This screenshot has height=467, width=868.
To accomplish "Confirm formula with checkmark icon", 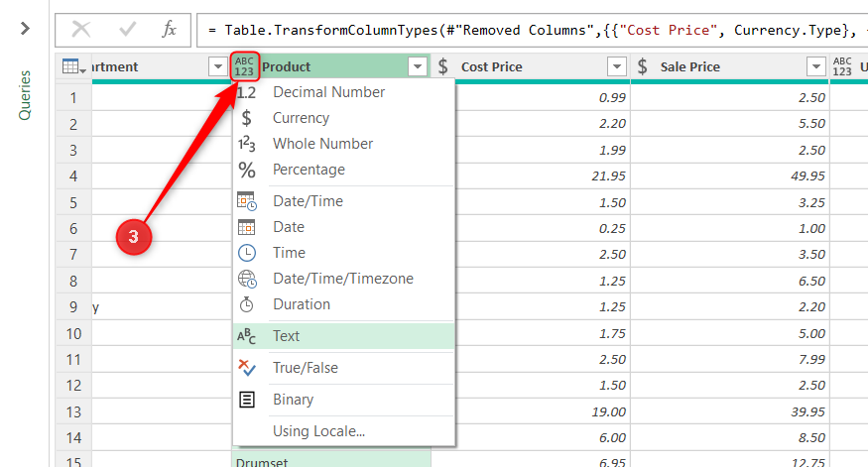I will (127, 30).
